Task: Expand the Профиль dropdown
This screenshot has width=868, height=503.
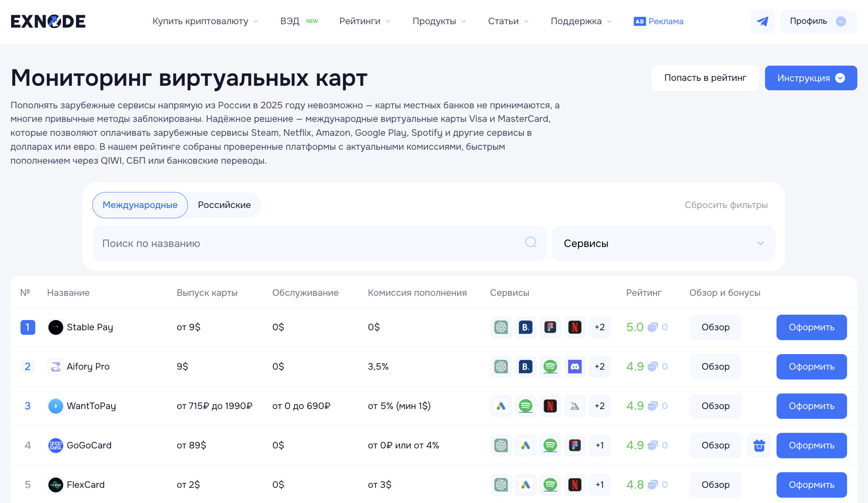Action: coord(818,21)
